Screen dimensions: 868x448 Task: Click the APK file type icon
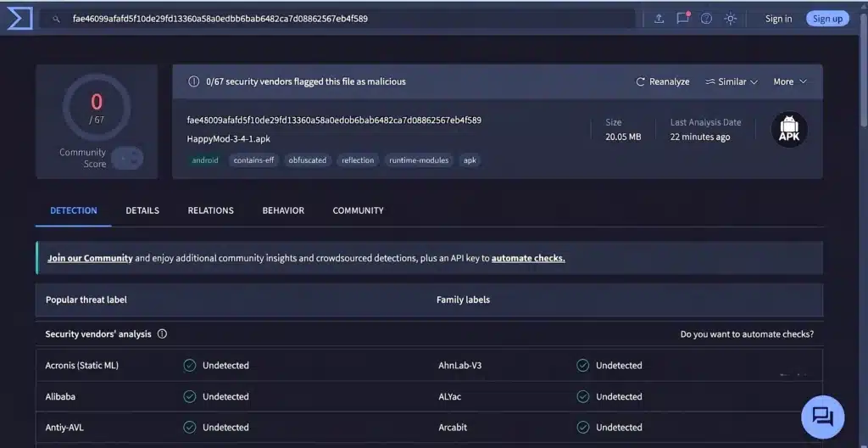[789, 130]
